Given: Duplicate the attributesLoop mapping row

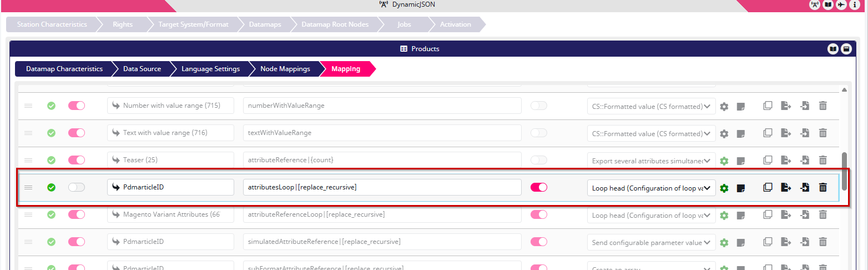Looking at the screenshot, I should tap(768, 187).
